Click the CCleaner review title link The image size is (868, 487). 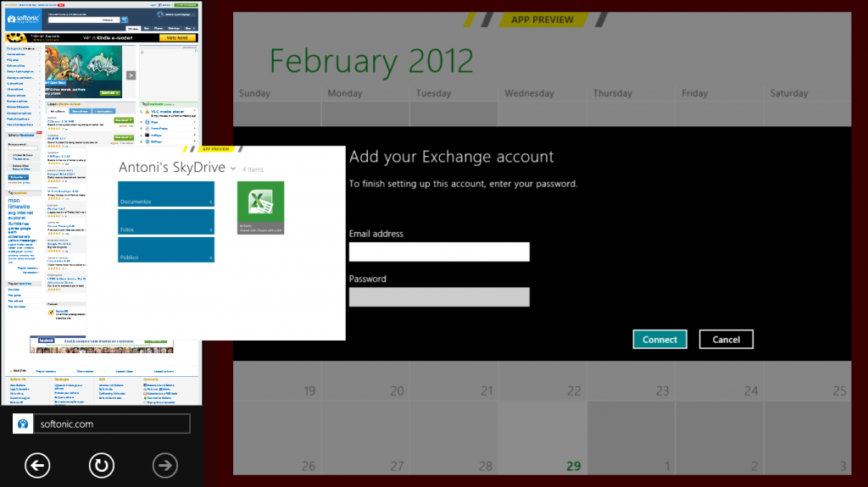60,121
